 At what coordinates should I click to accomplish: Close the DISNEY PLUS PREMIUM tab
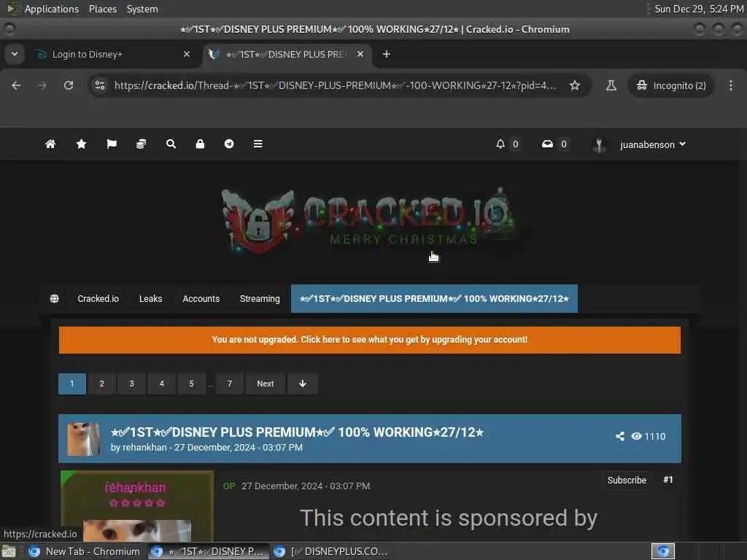360,54
